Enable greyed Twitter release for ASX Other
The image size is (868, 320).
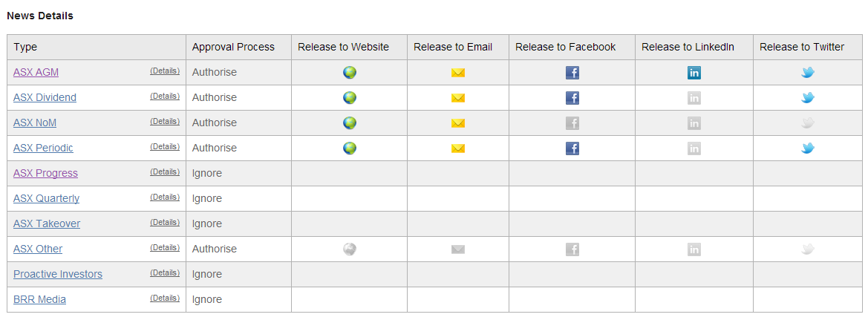coord(808,249)
